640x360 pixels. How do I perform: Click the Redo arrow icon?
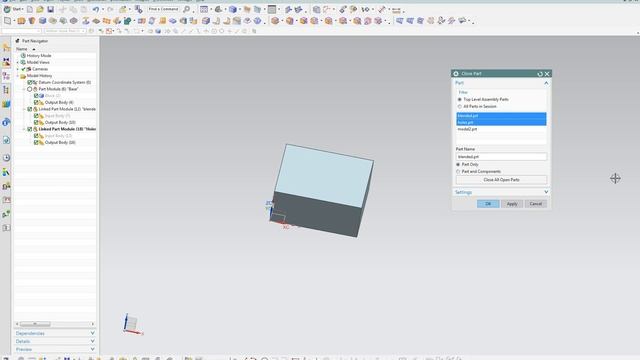click(110, 9)
